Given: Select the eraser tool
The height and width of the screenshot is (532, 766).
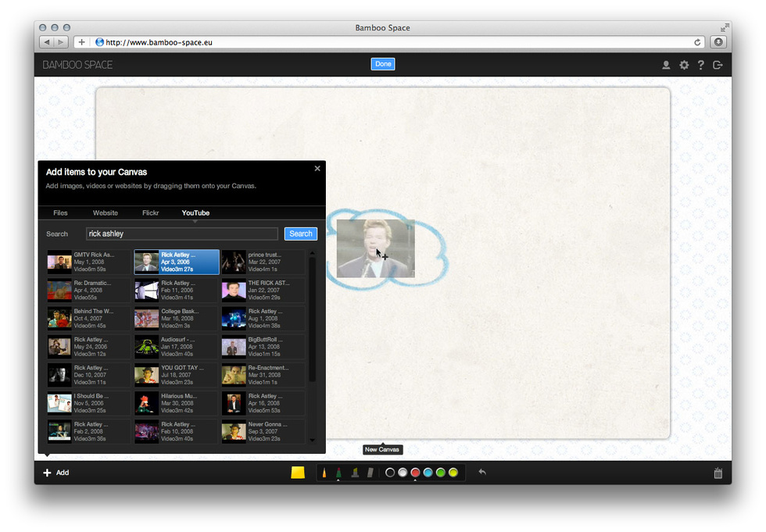Looking at the screenshot, I should (x=370, y=473).
